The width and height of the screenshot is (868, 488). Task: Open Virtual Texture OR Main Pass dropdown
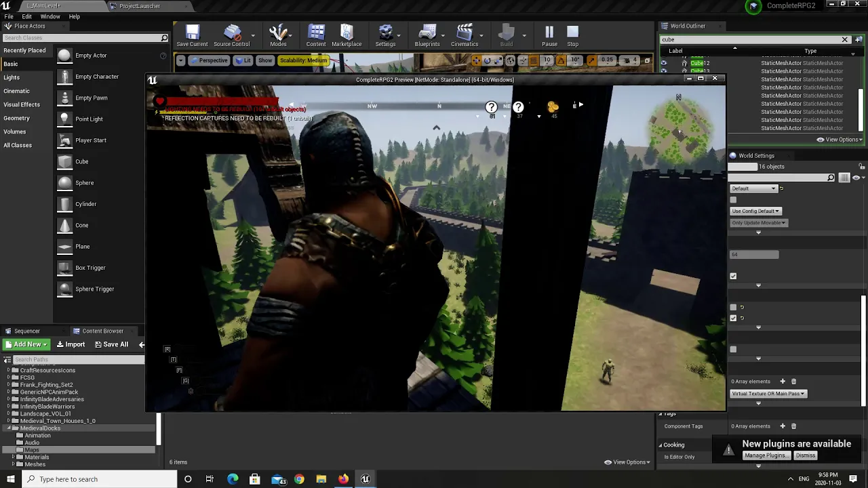point(768,393)
